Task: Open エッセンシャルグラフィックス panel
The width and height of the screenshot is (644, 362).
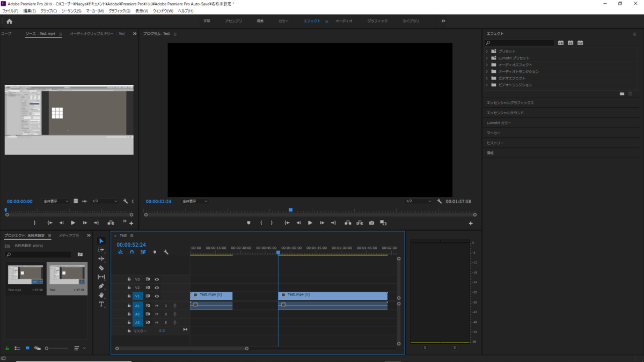Action: [x=510, y=102]
